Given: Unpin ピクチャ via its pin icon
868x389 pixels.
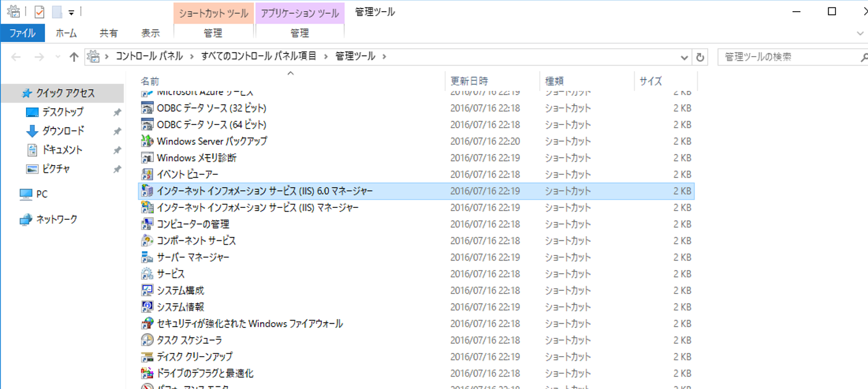Looking at the screenshot, I should click(x=117, y=169).
